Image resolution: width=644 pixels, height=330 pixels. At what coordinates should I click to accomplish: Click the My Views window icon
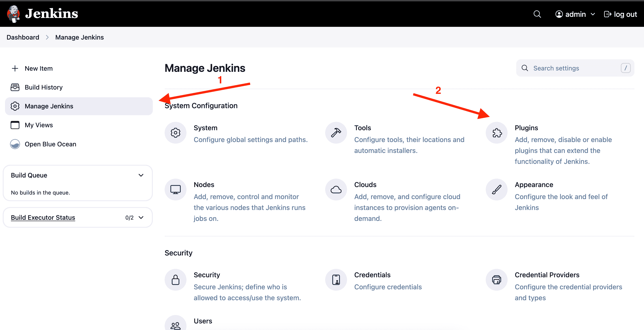pyautogui.click(x=15, y=125)
